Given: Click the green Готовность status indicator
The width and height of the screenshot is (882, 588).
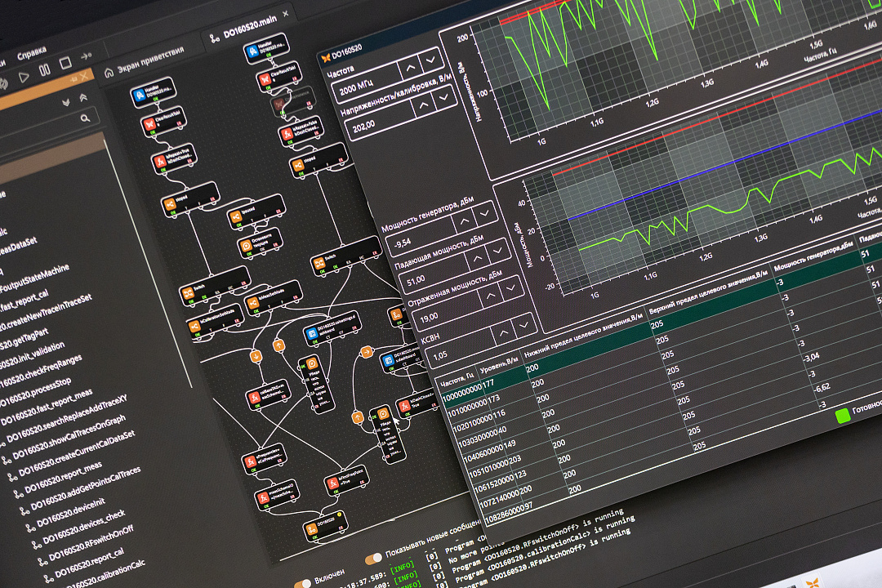Looking at the screenshot, I should [841, 415].
